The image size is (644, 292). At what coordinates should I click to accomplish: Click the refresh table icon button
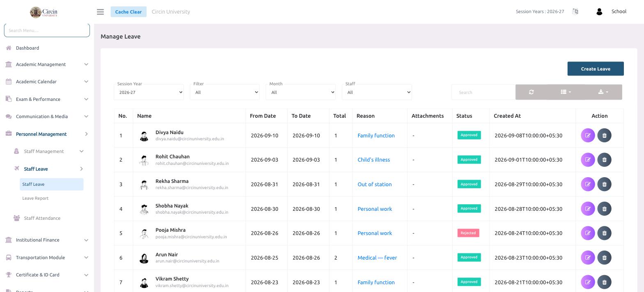click(x=531, y=92)
